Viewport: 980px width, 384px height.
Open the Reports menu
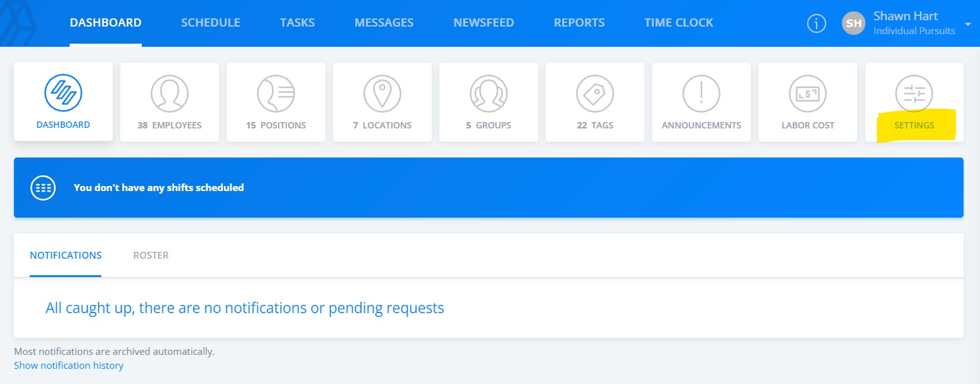(579, 23)
